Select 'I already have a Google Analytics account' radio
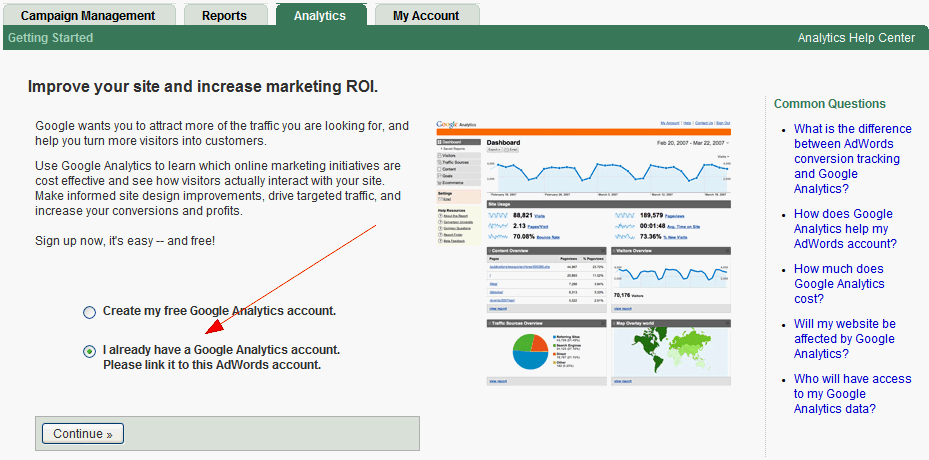This screenshot has width=929, height=460. coord(89,352)
